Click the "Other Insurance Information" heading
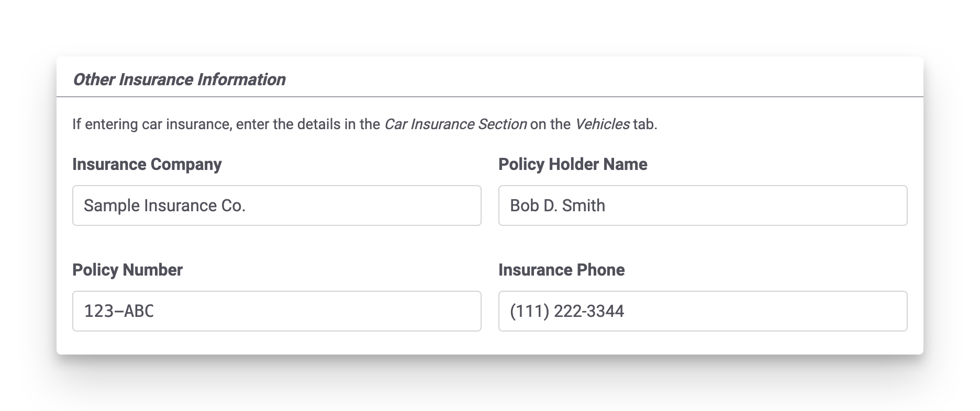980x411 pixels. click(179, 79)
